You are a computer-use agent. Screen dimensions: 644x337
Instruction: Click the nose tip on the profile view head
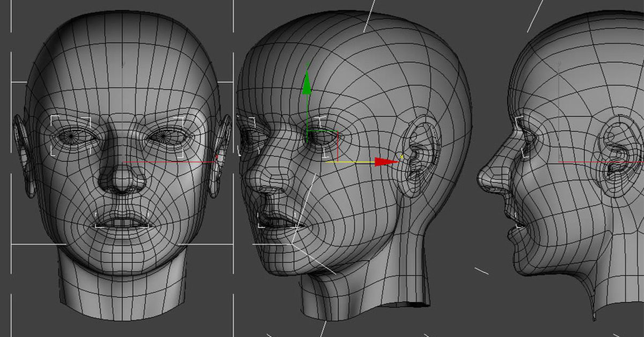[481, 178]
